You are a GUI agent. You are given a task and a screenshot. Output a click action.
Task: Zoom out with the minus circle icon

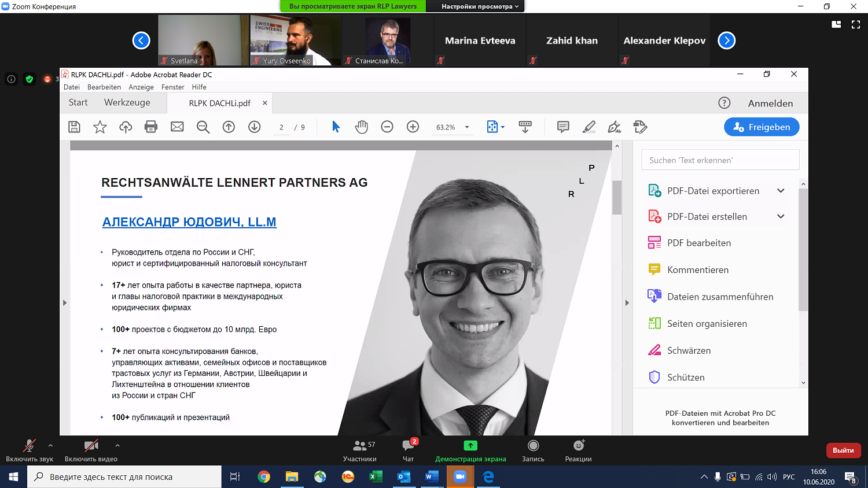pos(387,127)
